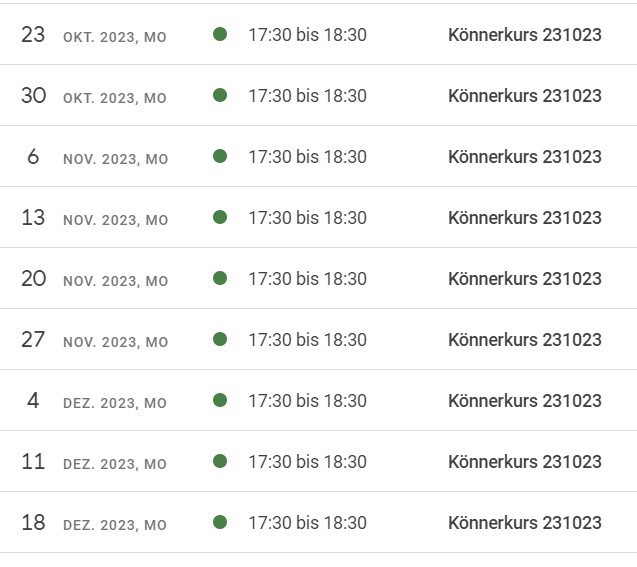Click green dot for 23 Okt. event

point(220,34)
